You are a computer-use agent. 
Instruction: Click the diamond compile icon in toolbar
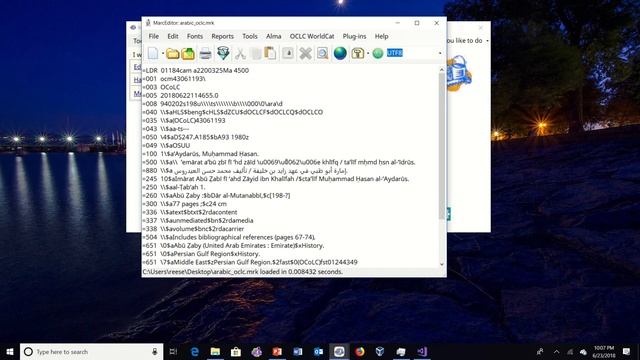click(x=223, y=53)
